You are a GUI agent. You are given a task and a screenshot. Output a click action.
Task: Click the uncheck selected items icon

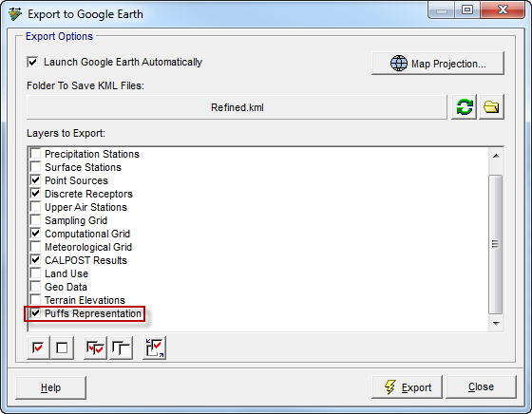[x=121, y=348]
